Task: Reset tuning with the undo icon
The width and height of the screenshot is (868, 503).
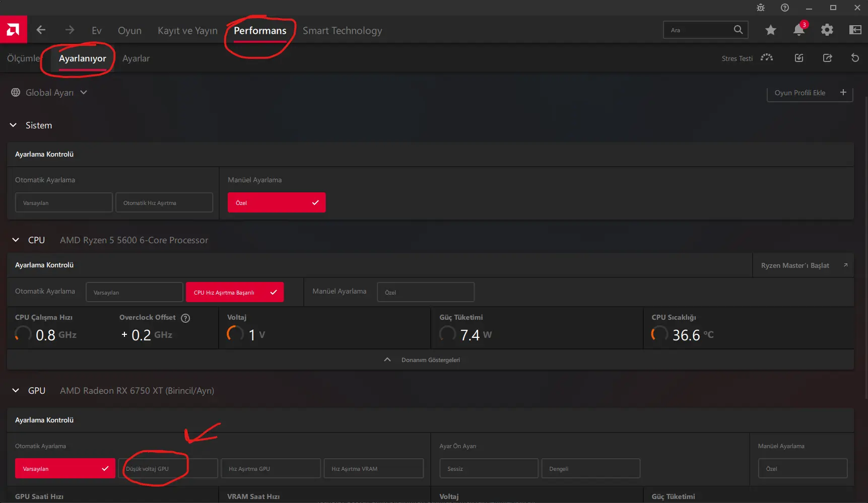Action: coord(855,58)
